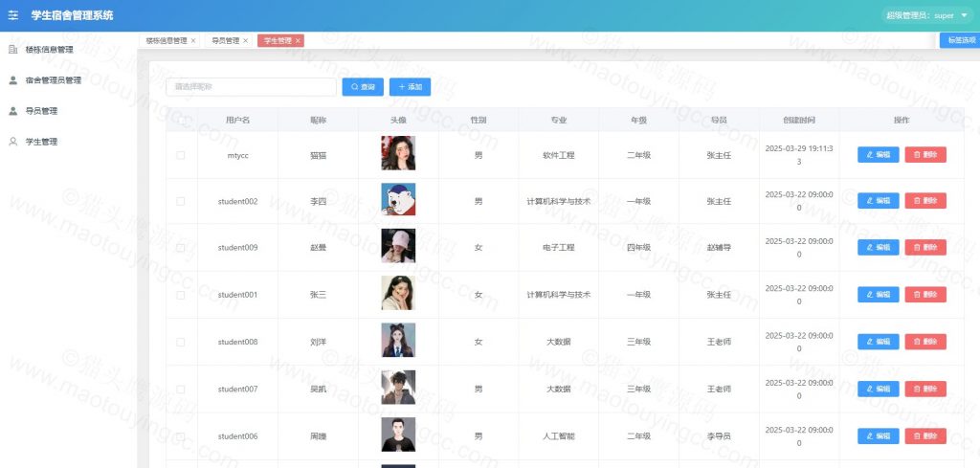980x468 pixels.
Task: Open the avatar image of student001
Action: point(398,293)
